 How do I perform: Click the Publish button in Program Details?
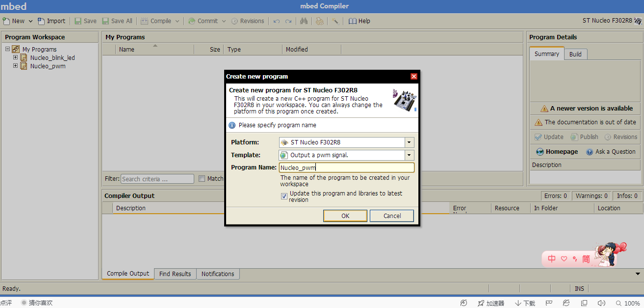(x=584, y=137)
